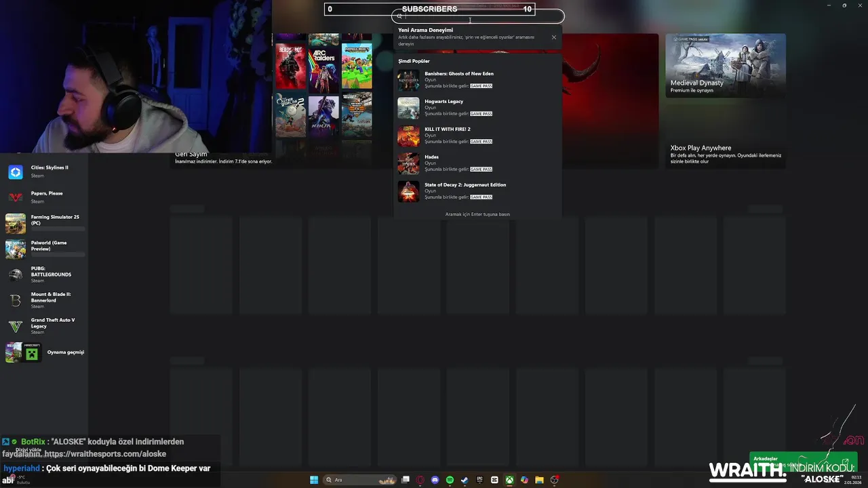Open the ARC Raiders cover tile

323,69
